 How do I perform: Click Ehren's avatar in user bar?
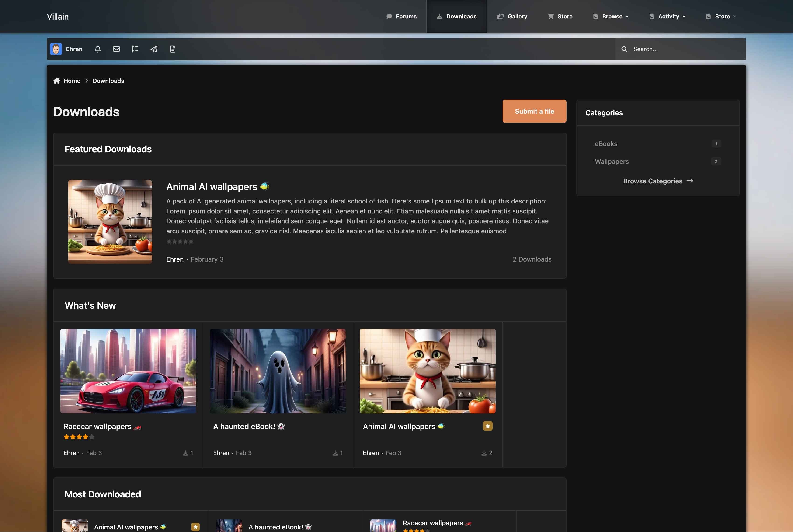[x=56, y=49]
